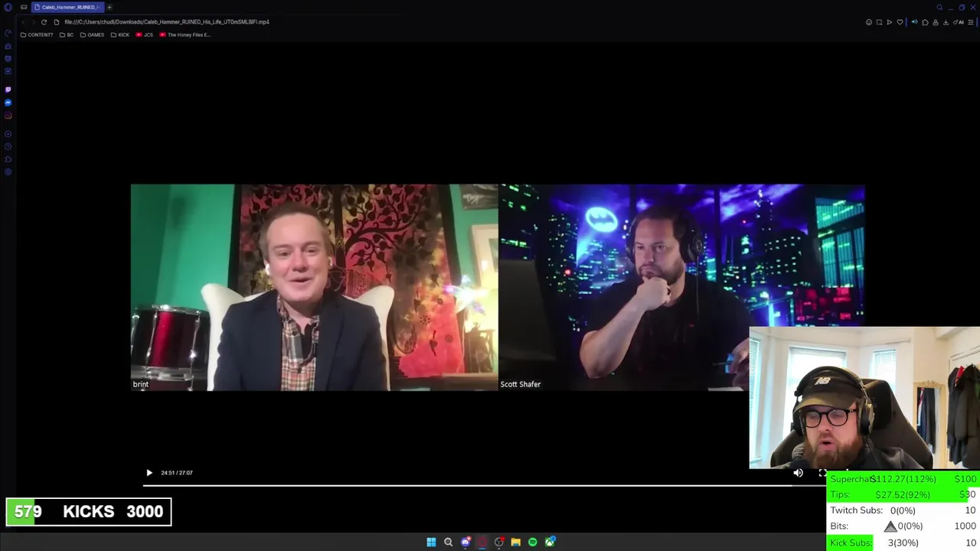Toggle the tab audio speaker toolbar icon
The image size is (980, 551).
tap(915, 22)
